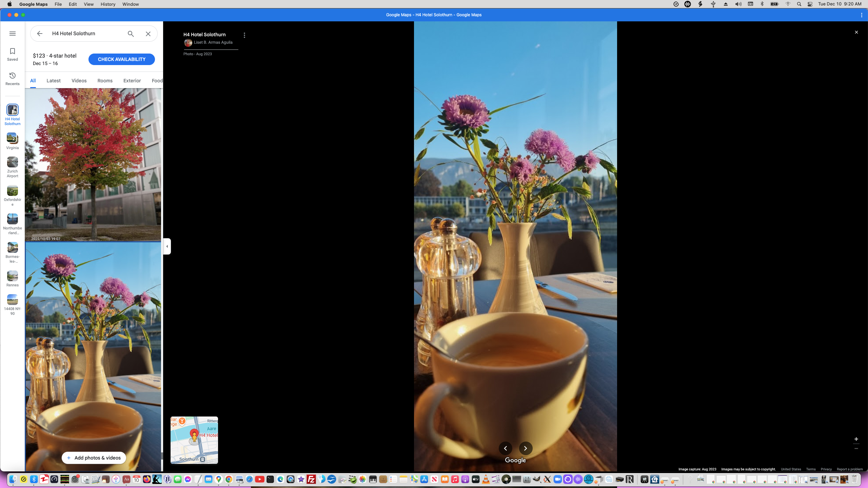
Task: Collapse the photo list side panel
Action: 166,246
